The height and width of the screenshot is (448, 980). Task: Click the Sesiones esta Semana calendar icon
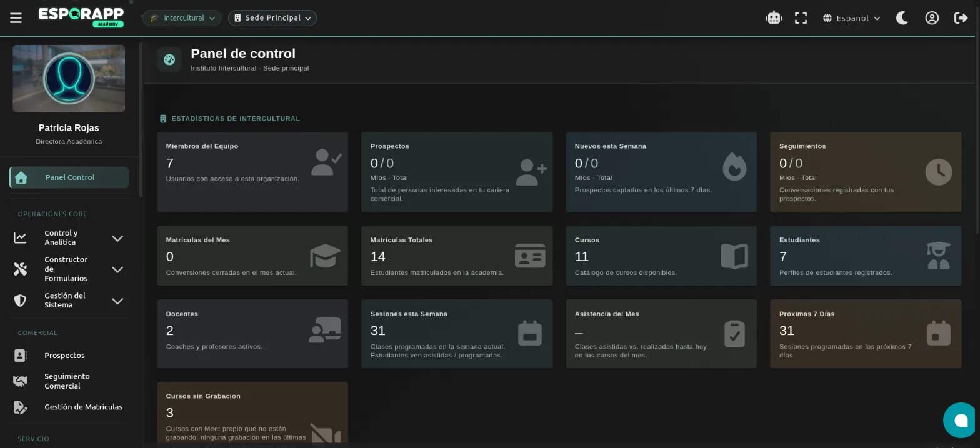(x=530, y=333)
